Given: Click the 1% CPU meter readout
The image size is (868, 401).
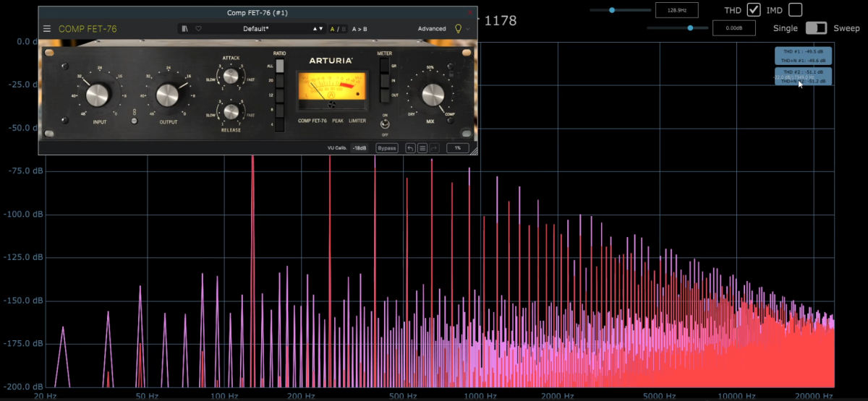Looking at the screenshot, I should (x=457, y=148).
